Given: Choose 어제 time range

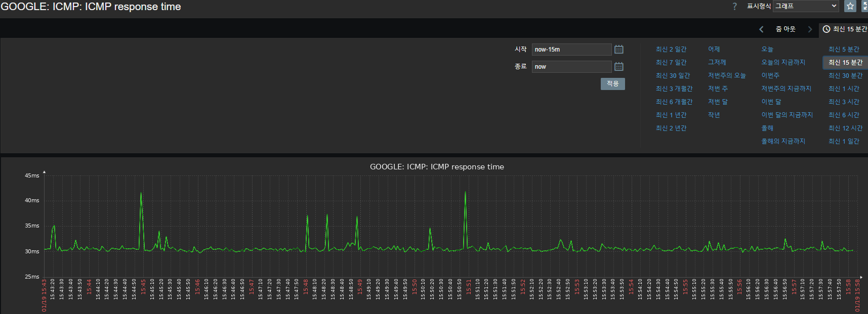Looking at the screenshot, I should coord(714,50).
